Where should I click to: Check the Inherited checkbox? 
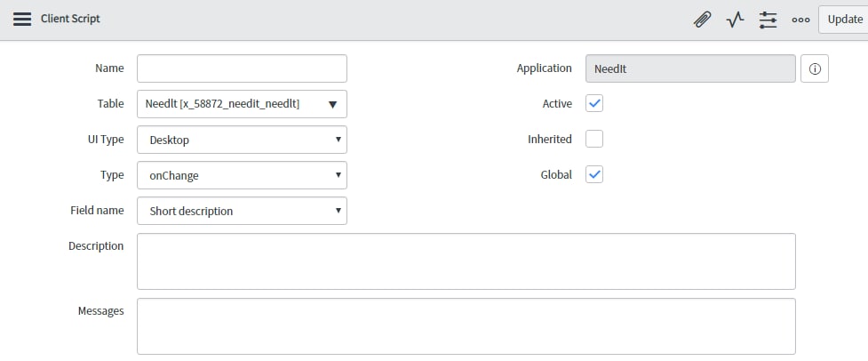coord(594,139)
